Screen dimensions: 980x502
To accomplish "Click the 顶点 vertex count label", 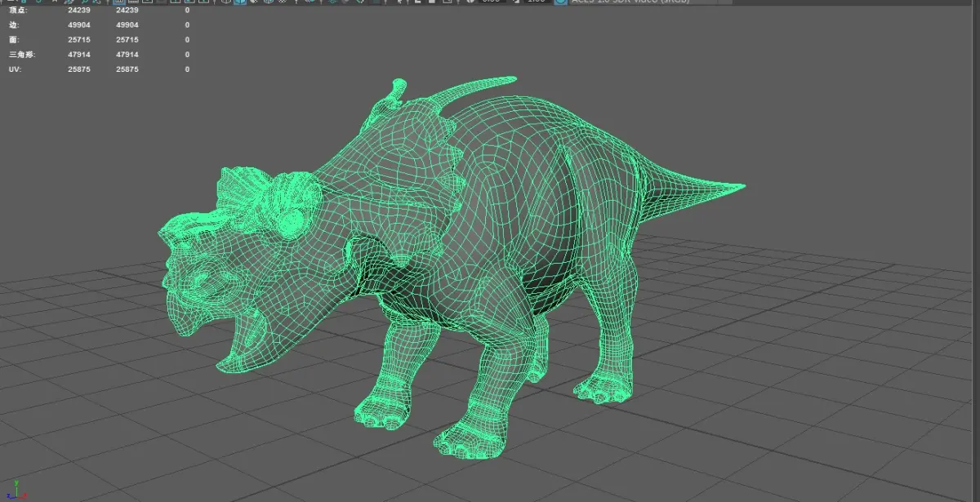I will (18, 11).
